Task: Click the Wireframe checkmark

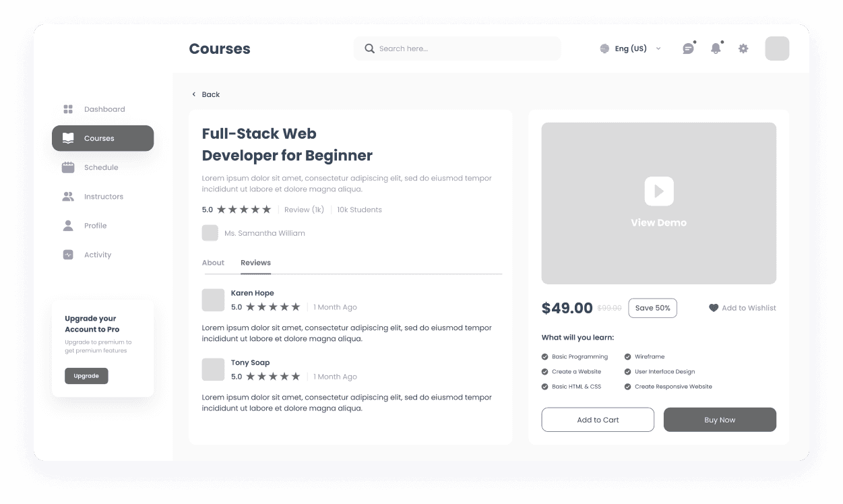Action: pos(627,356)
